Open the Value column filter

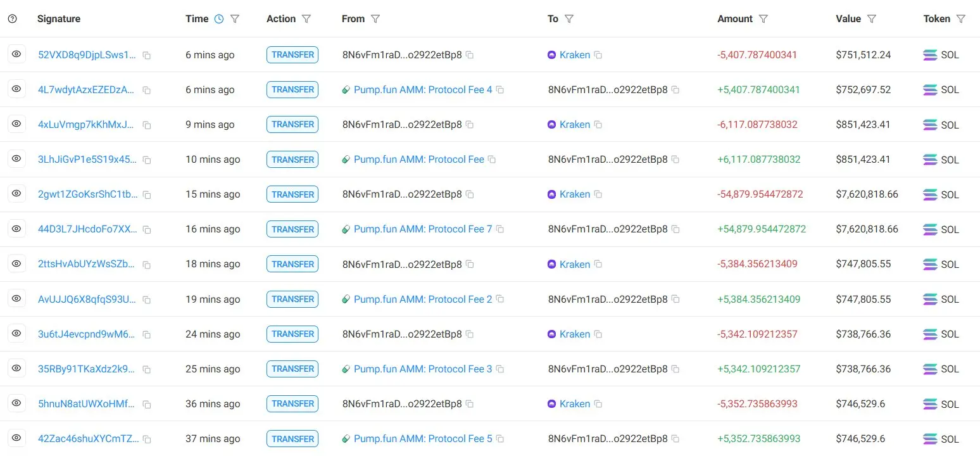coord(871,19)
